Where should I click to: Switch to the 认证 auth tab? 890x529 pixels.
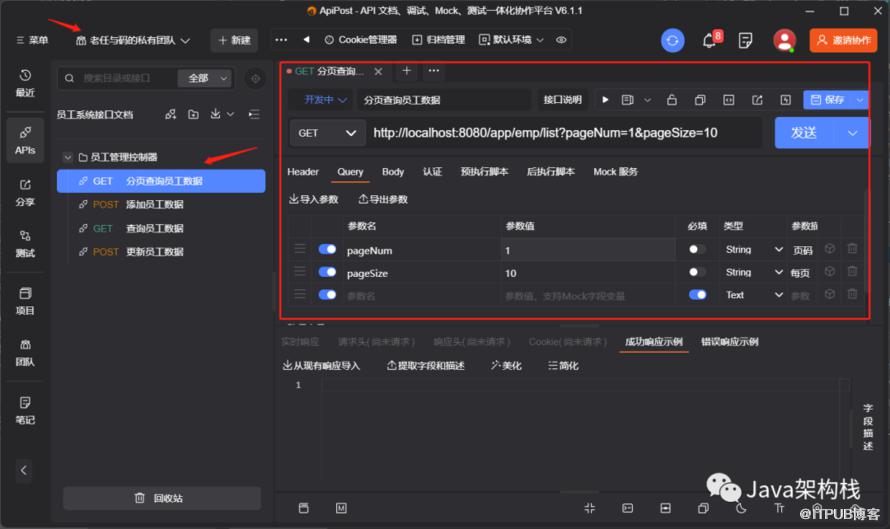point(432,171)
